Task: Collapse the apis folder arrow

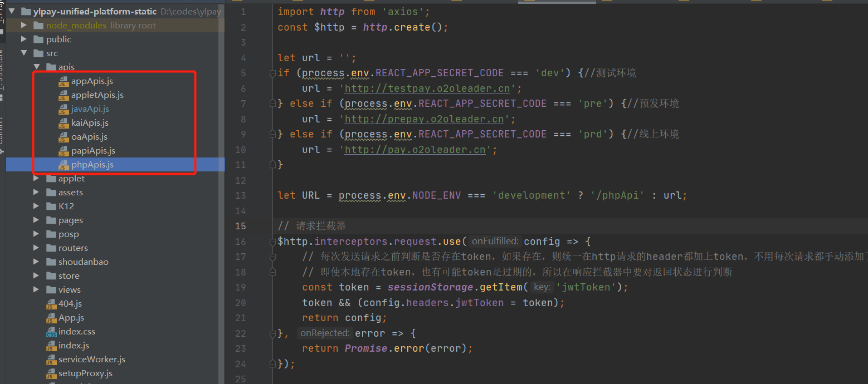Action: click(x=36, y=67)
